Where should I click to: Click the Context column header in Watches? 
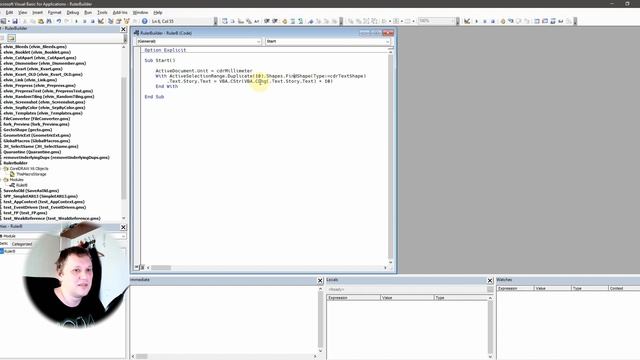(624, 288)
